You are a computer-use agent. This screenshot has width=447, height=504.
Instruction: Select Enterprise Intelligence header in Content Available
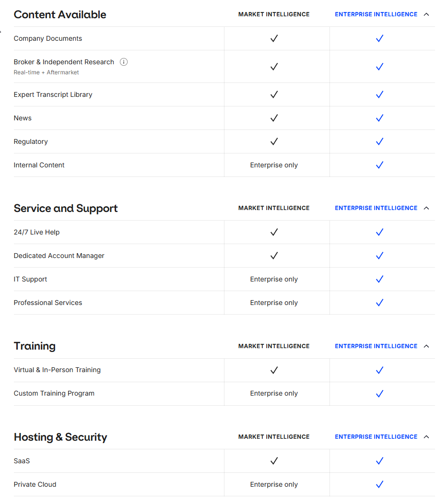376,14
